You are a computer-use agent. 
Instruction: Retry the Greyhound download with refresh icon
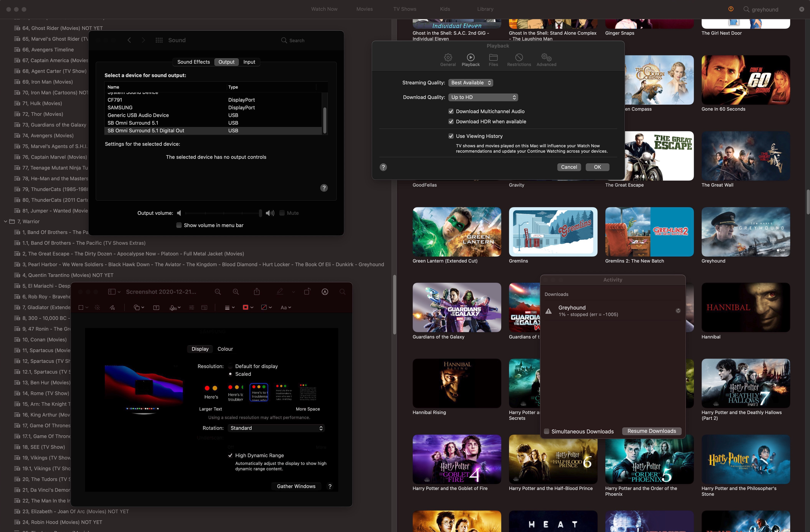[x=678, y=310]
